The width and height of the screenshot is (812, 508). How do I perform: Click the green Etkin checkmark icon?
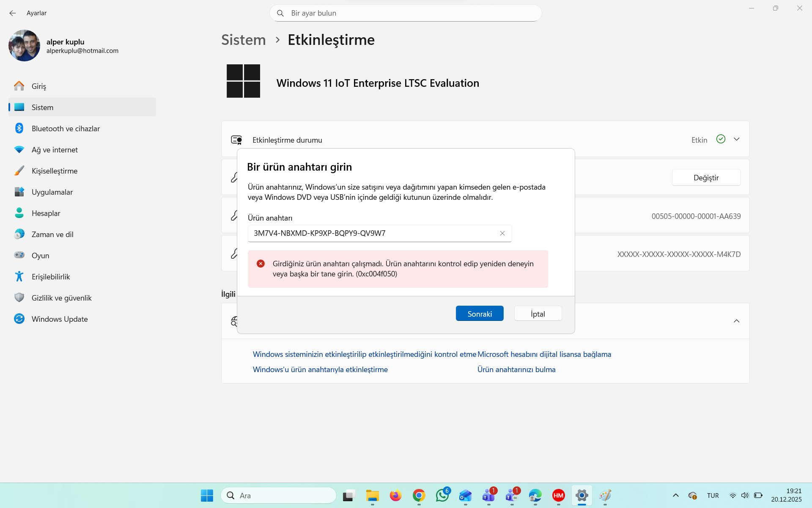click(721, 139)
